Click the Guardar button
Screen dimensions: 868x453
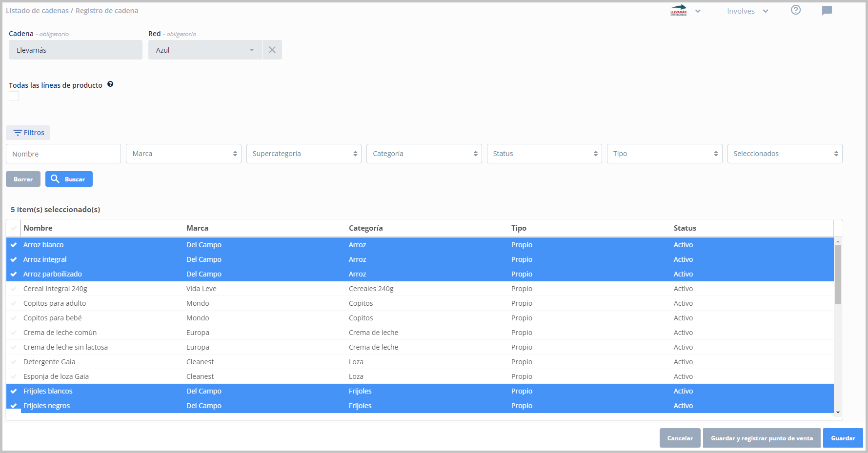(x=843, y=438)
